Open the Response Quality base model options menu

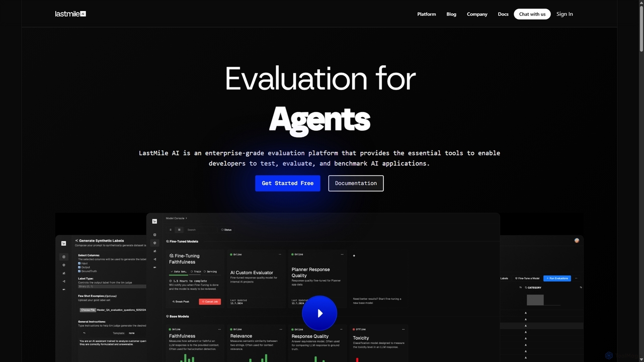click(342, 329)
